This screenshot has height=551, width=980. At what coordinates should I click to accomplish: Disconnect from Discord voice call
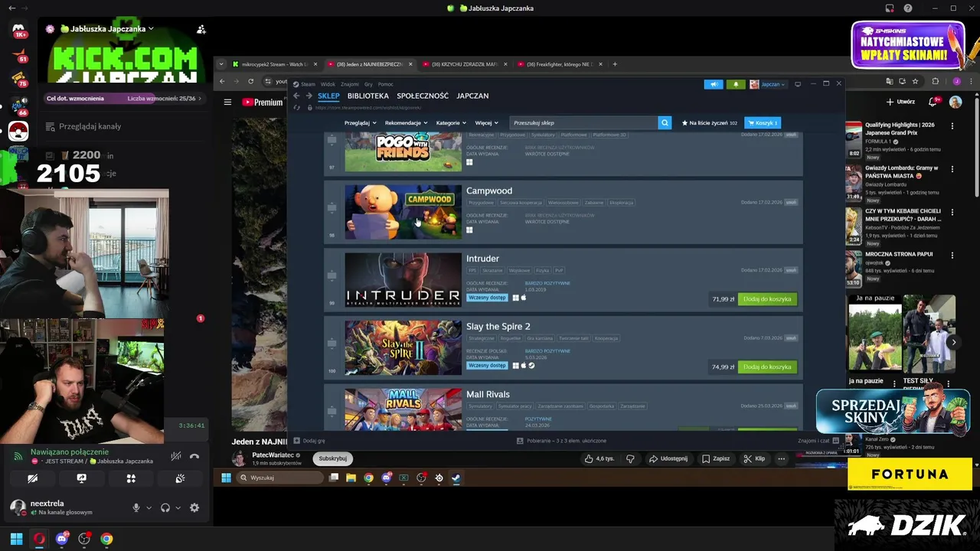tap(194, 456)
